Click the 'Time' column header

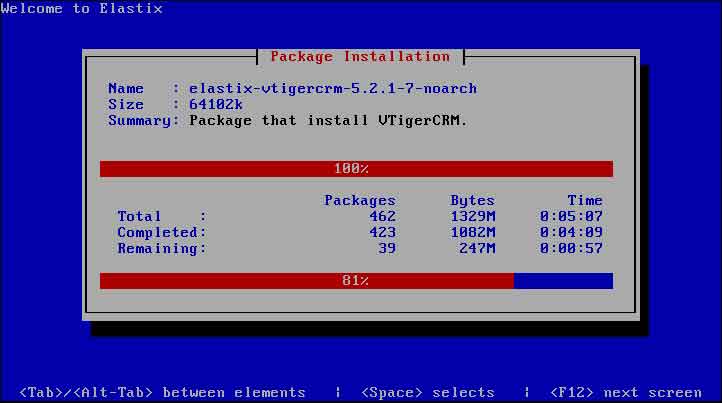coord(585,200)
